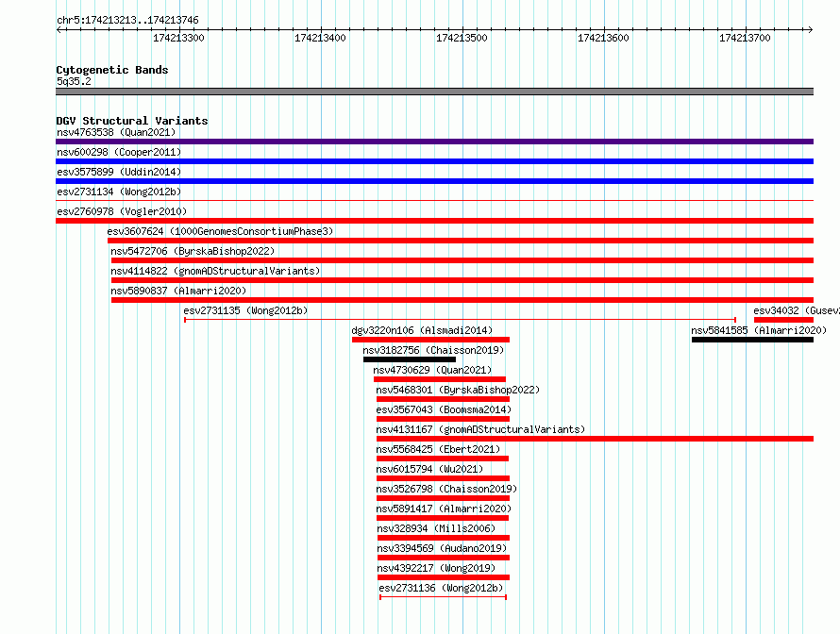Click the red esv3567043 variant bar
840x634 pixels.
(443, 419)
